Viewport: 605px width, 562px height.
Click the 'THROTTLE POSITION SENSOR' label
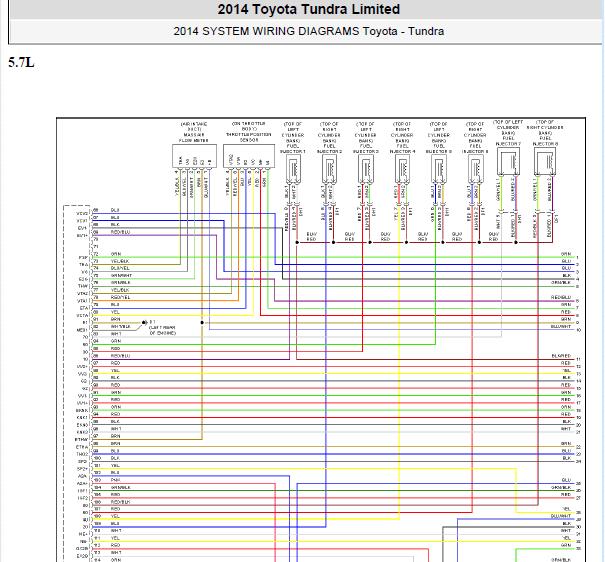(249, 137)
